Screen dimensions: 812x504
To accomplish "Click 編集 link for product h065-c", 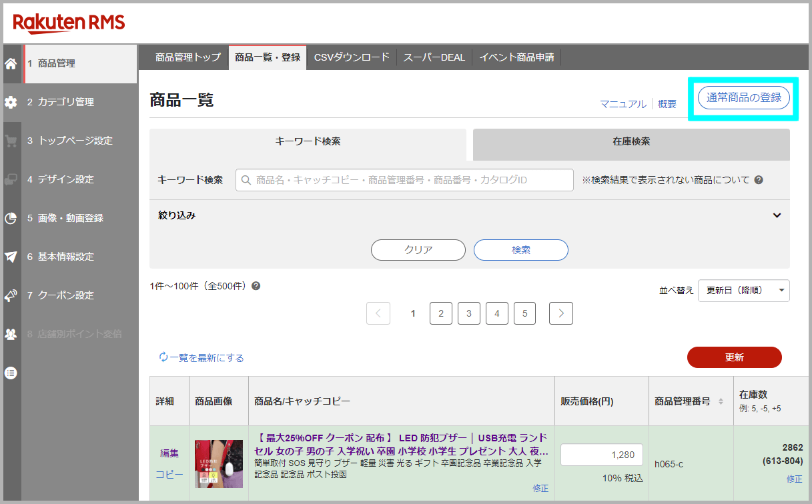I will (x=169, y=453).
